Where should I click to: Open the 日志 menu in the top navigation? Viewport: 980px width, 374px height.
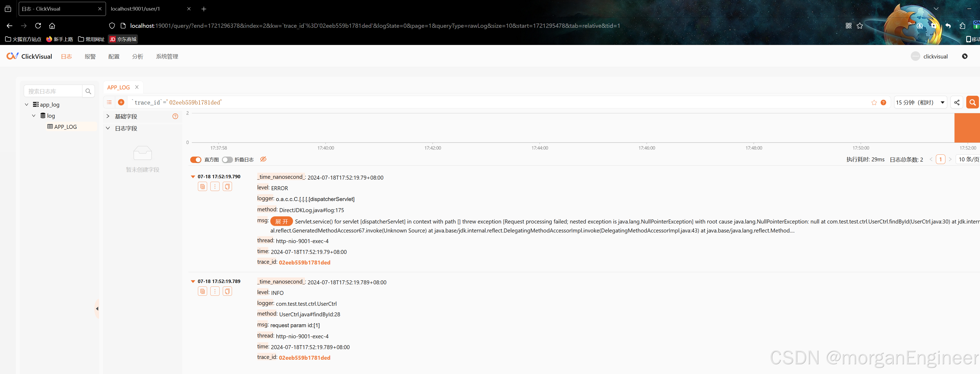point(67,56)
